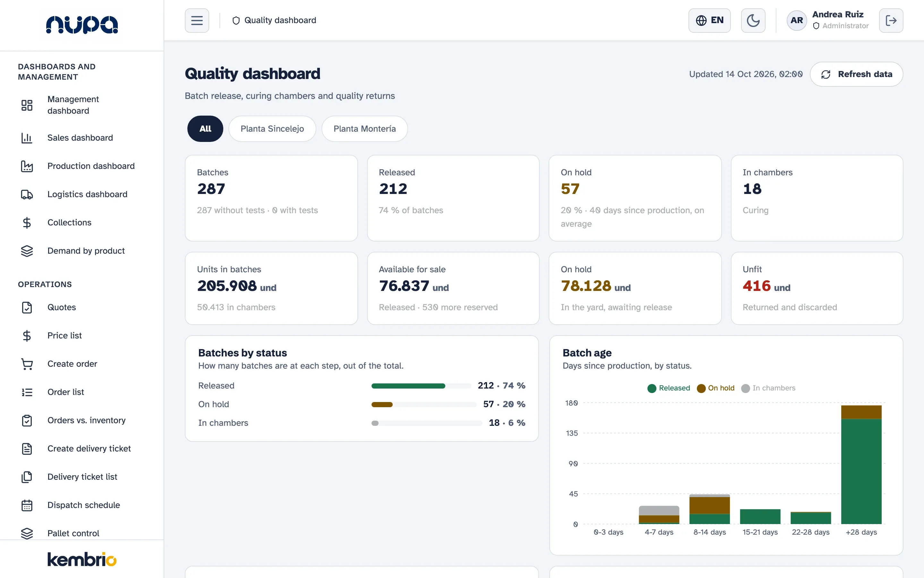The width and height of the screenshot is (924, 578).
Task: Click the 8-14 days stacked bar
Action: pos(709,509)
